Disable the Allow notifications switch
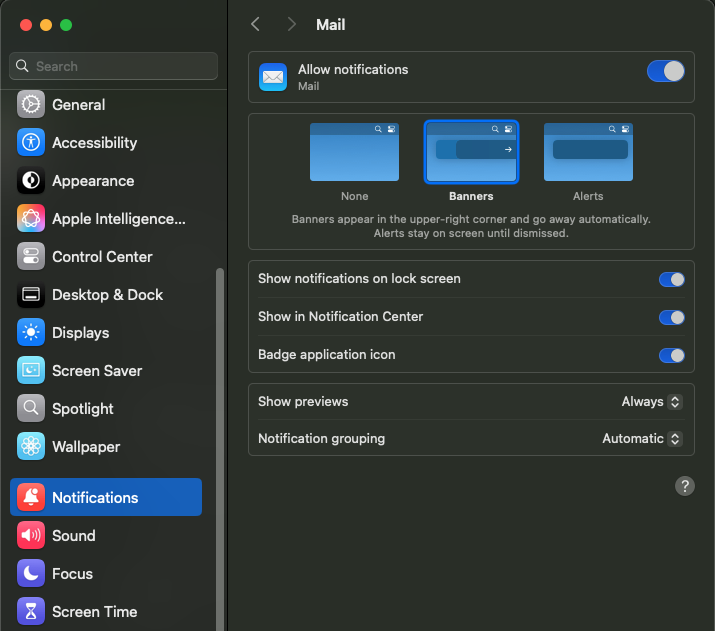 tap(666, 71)
